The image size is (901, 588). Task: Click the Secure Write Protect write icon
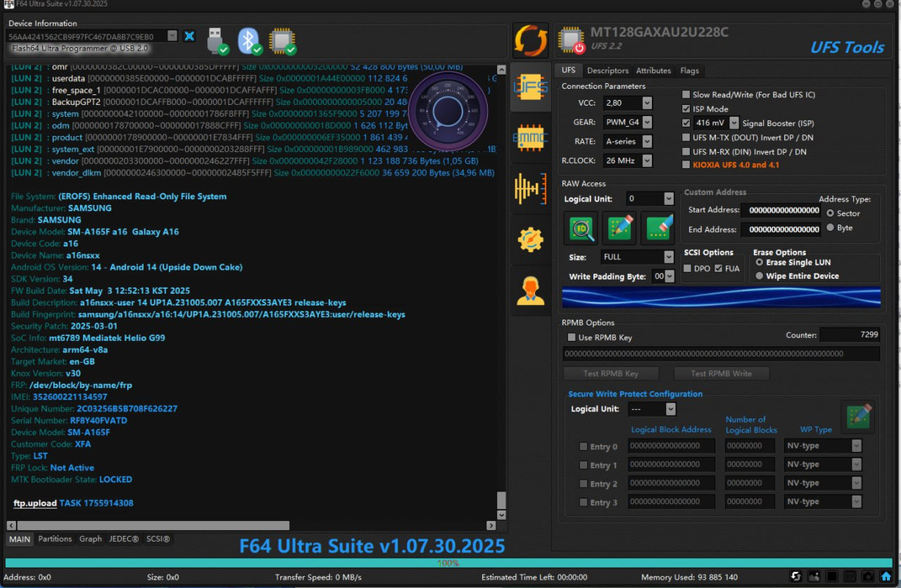[x=858, y=416]
